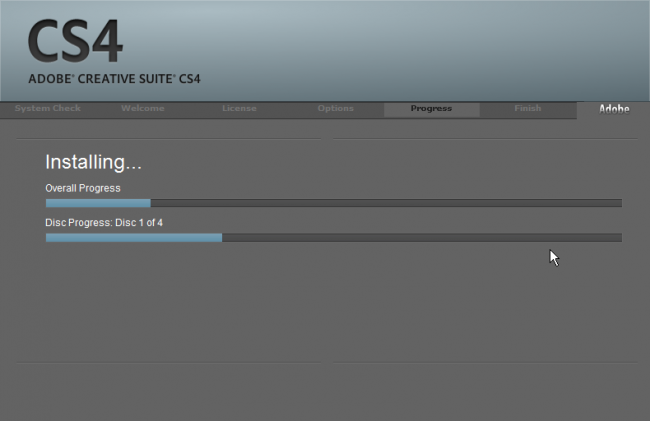Click the Adobe logo in step bar

coord(613,108)
